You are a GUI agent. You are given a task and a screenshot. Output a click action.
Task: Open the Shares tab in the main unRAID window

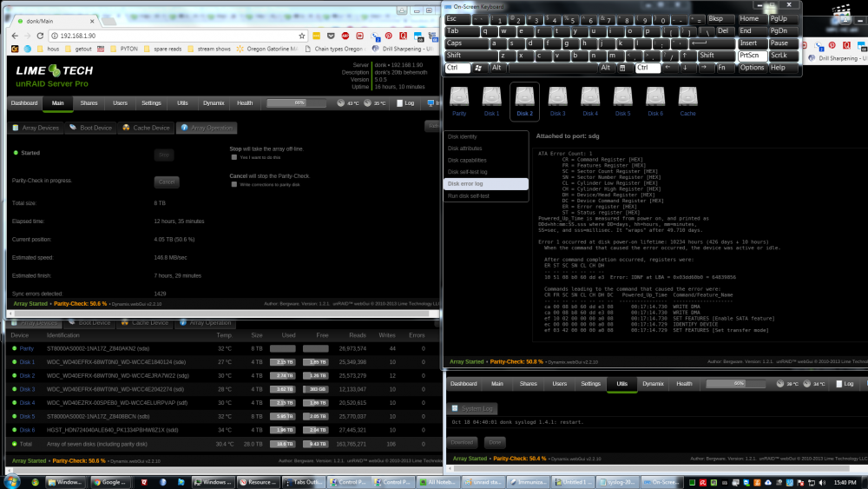point(89,103)
